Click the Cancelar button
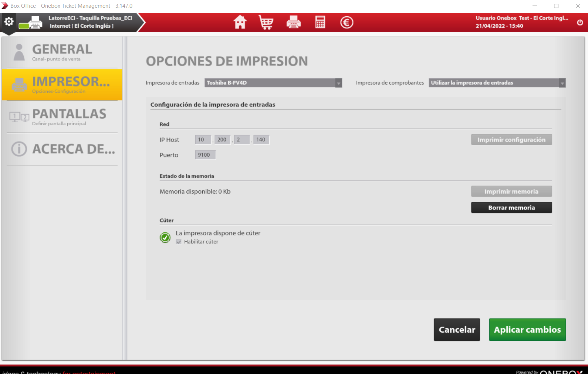 coord(457,330)
